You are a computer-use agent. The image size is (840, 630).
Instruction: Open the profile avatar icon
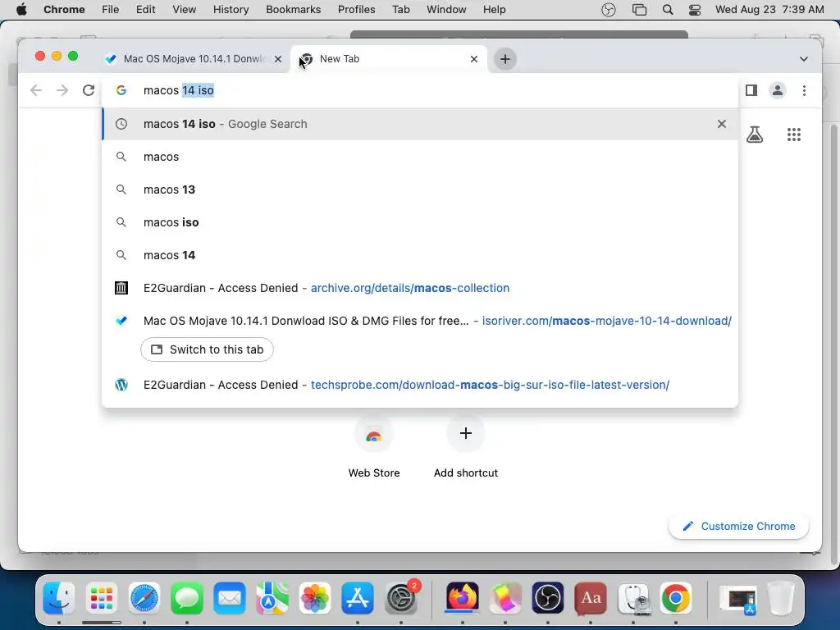(778, 90)
